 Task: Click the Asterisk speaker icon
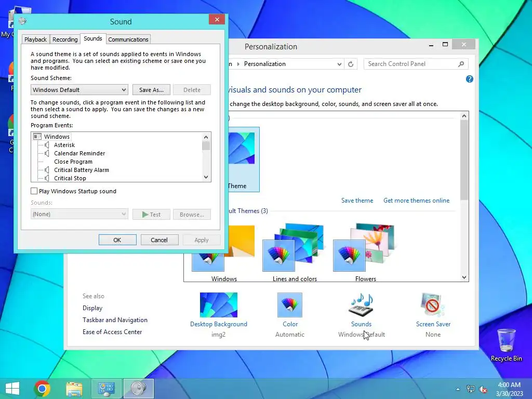[47, 145]
